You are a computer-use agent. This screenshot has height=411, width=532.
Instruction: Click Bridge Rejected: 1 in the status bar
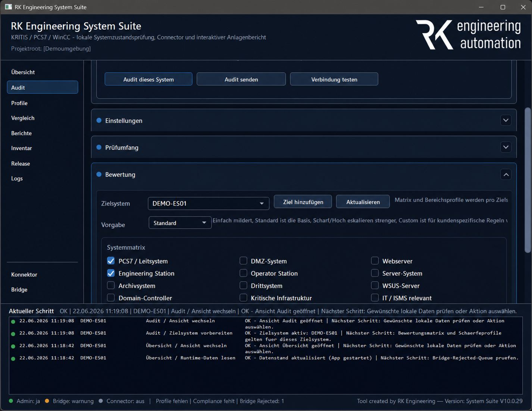[262, 401]
